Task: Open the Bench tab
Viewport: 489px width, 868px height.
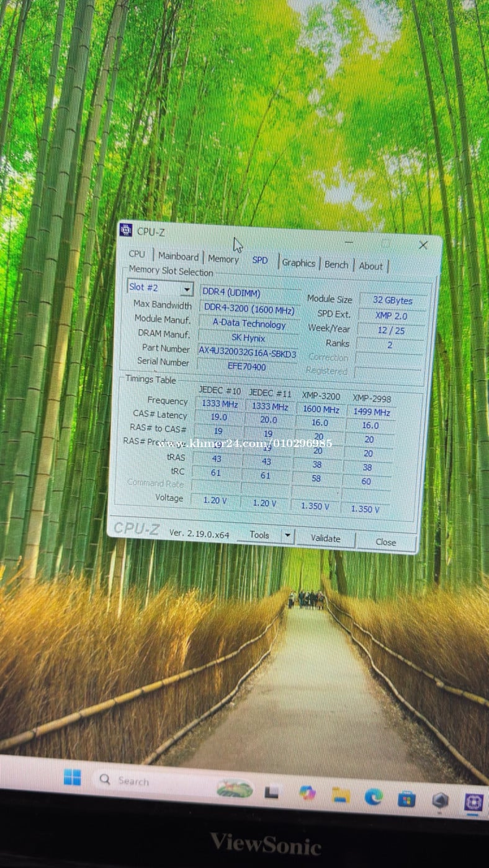Action: tap(336, 265)
